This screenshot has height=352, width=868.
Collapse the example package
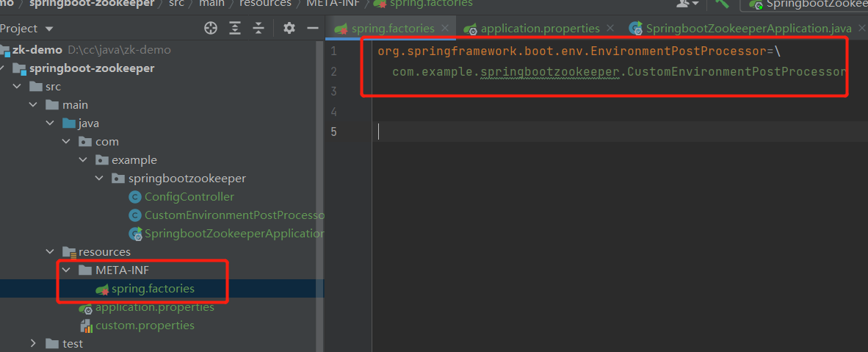(x=84, y=159)
